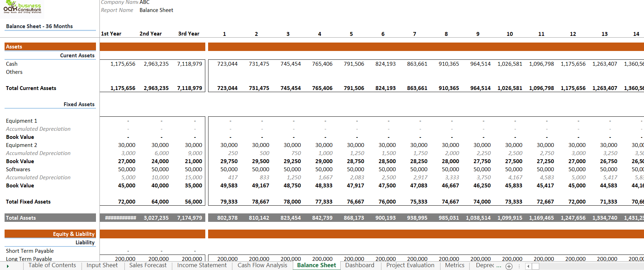Select the gray 'Total Assets' row label
Viewport: 644px width, 270px height.
click(x=50, y=218)
